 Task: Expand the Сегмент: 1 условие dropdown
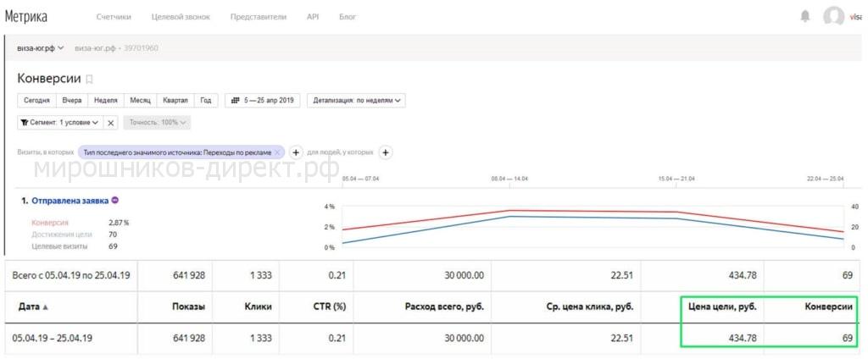pyautogui.click(x=60, y=123)
